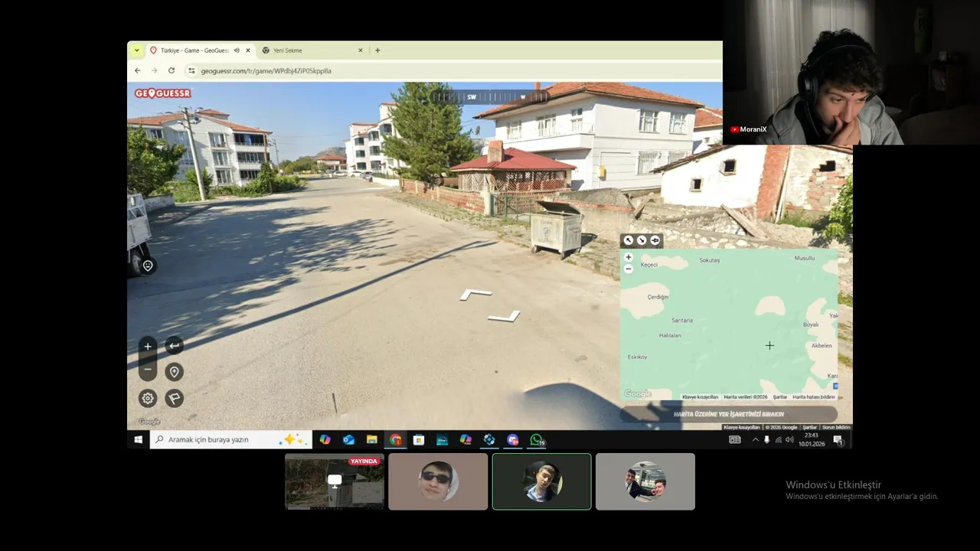
Task: Pin the guess map open
Action: 655,240
